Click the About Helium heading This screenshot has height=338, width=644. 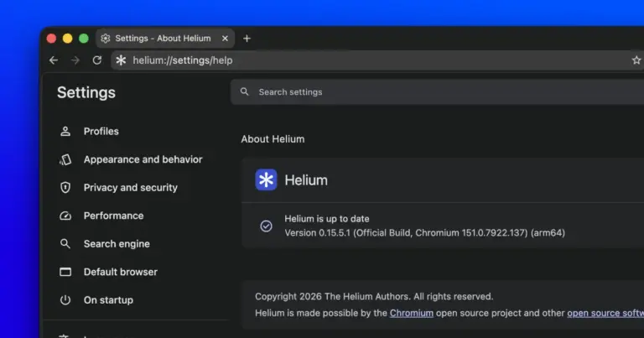[273, 139]
